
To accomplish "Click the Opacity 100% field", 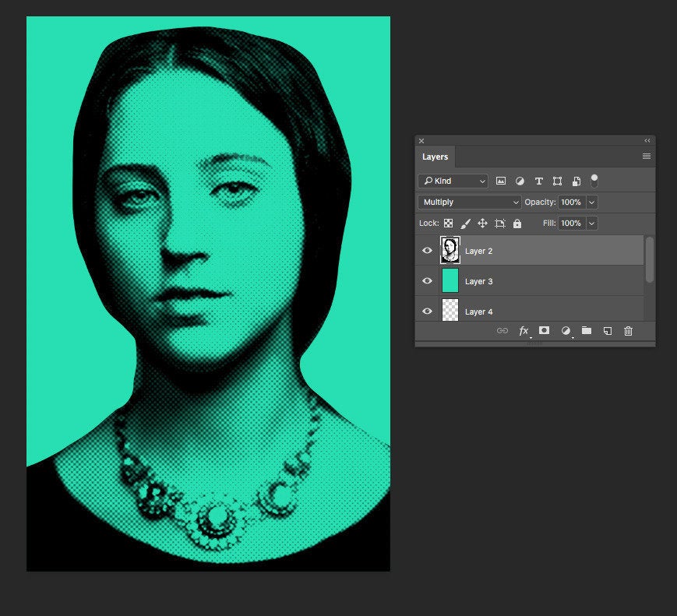I will click(572, 202).
